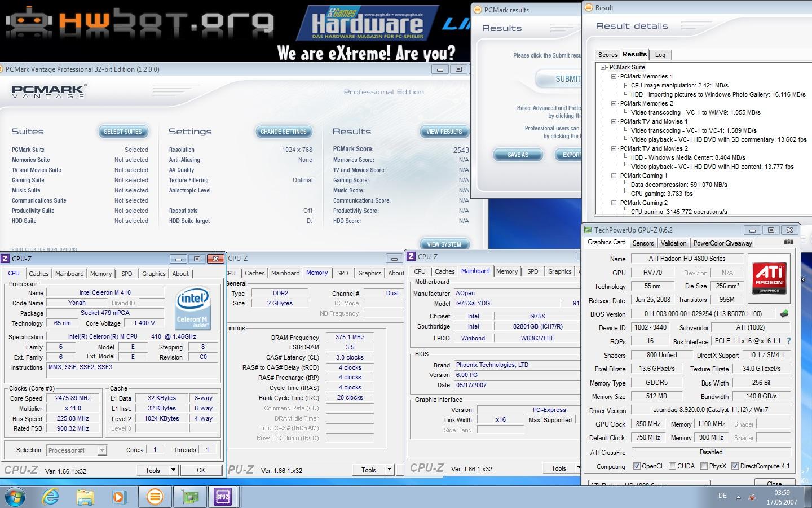Click the PCMark results window title icon

tap(478, 10)
